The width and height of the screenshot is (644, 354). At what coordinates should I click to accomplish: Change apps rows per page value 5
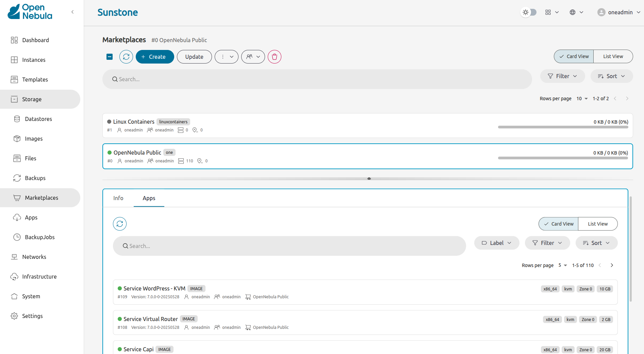coord(563,265)
